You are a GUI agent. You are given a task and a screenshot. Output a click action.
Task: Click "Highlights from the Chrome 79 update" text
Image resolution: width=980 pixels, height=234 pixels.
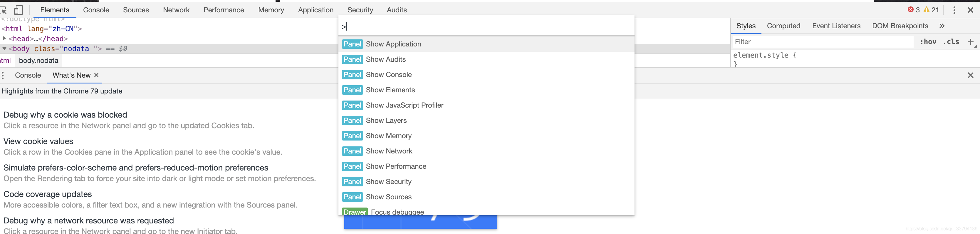point(62,91)
